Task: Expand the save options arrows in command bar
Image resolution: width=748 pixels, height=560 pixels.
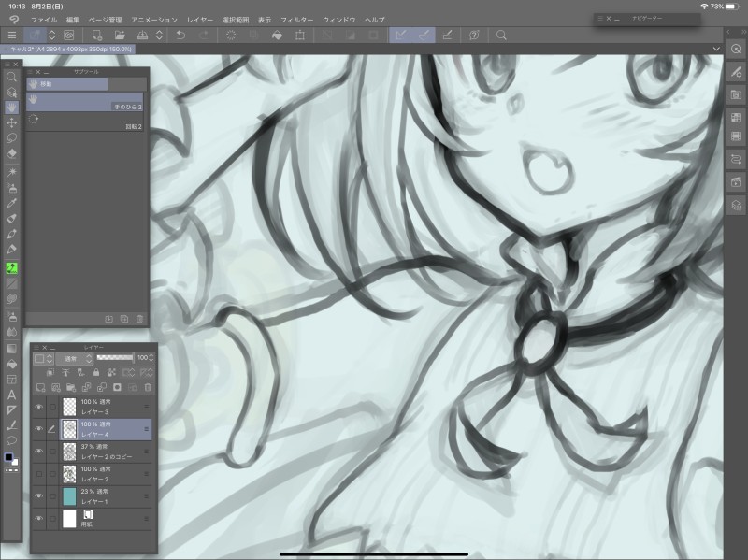Action: [159, 36]
